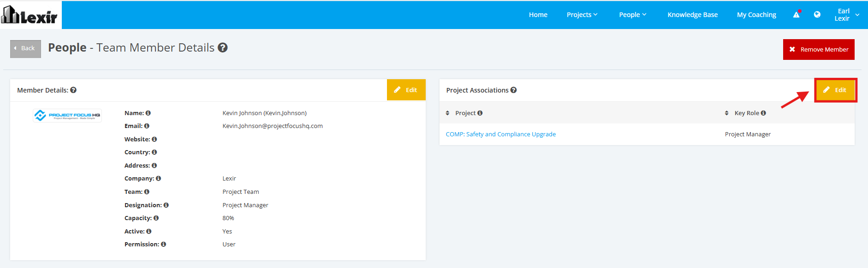Click the globe icon in header

click(x=817, y=15)
